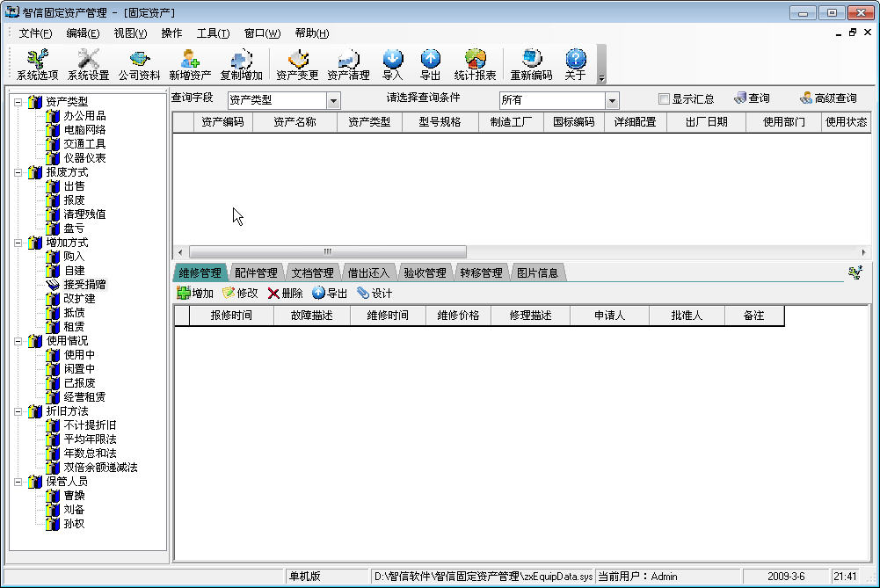Click the settings icon right of tabs

pyautogui.click(x=855, y=272)
